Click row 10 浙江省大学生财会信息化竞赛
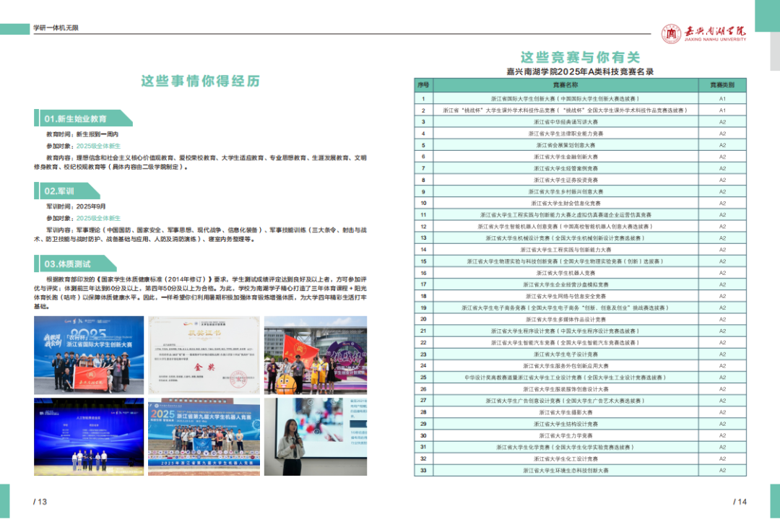 click(x=580, y=203)
